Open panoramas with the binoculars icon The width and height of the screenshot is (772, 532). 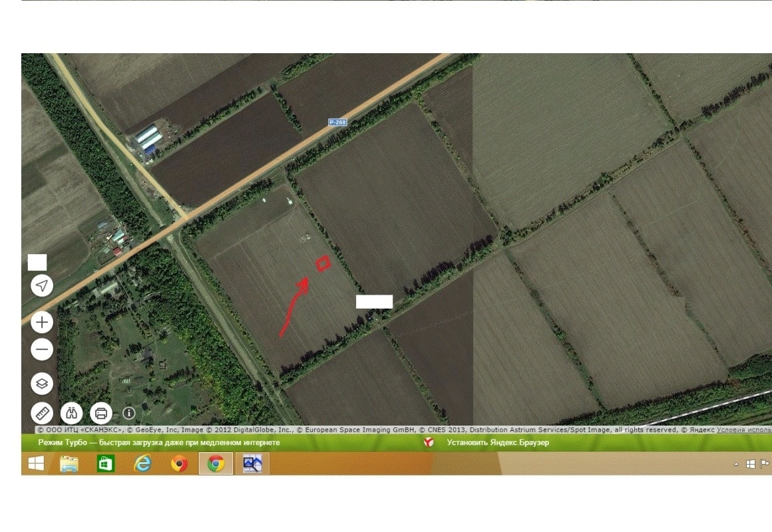click(x=71, y=413)
